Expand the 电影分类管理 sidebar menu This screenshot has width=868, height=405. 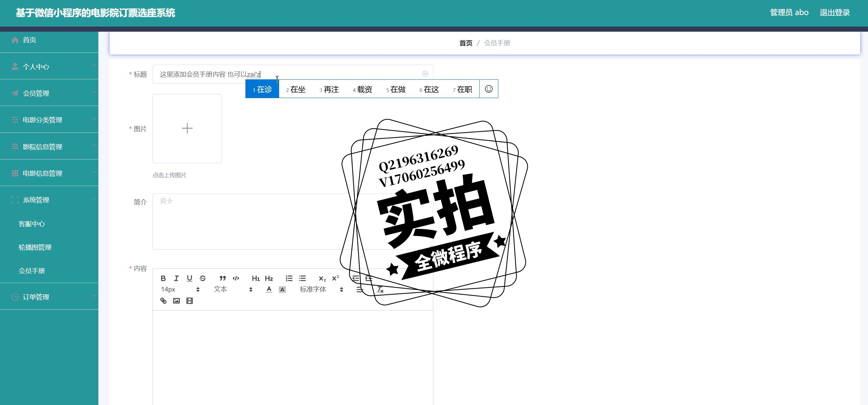(49, 120)
